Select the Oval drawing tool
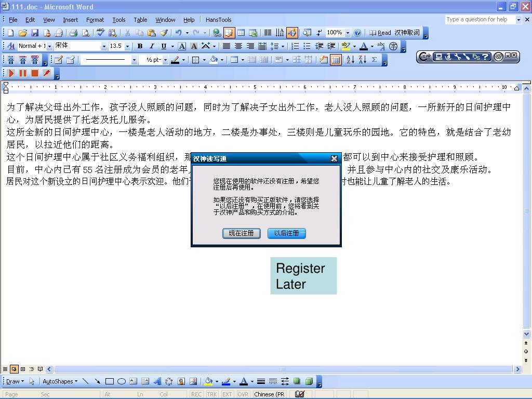 pyautogui.click(x=122, y=381)
